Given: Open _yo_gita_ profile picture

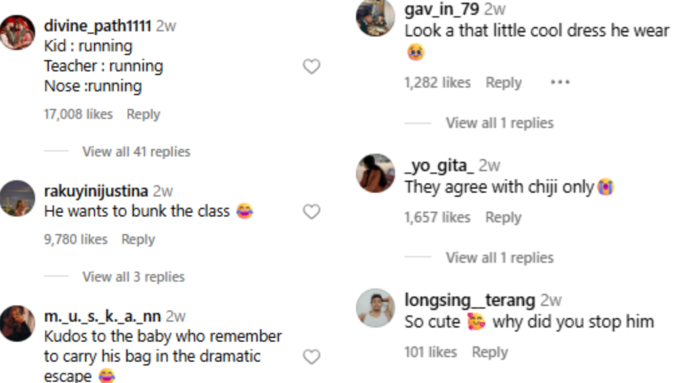Looking at the screenshot, I should point(376,173).
